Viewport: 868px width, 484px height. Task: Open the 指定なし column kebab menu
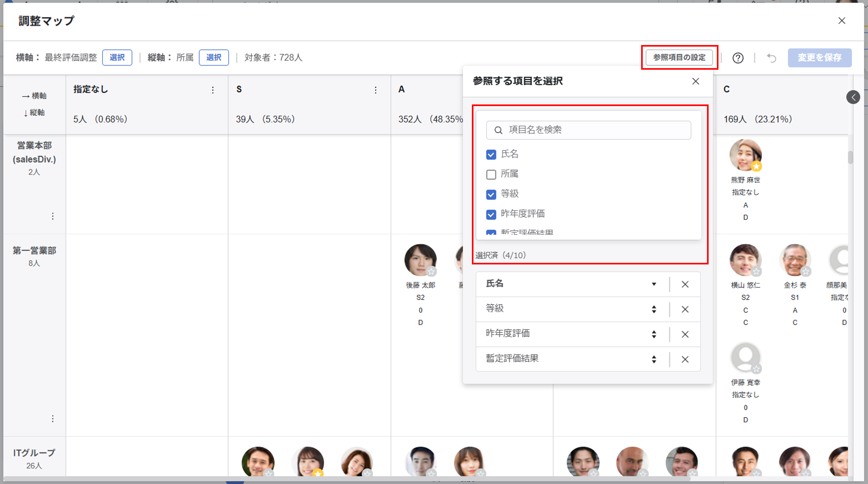point(213,90)
